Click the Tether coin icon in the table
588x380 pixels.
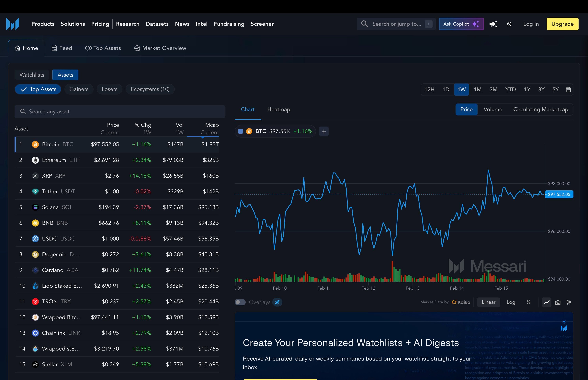click(35, 192)
